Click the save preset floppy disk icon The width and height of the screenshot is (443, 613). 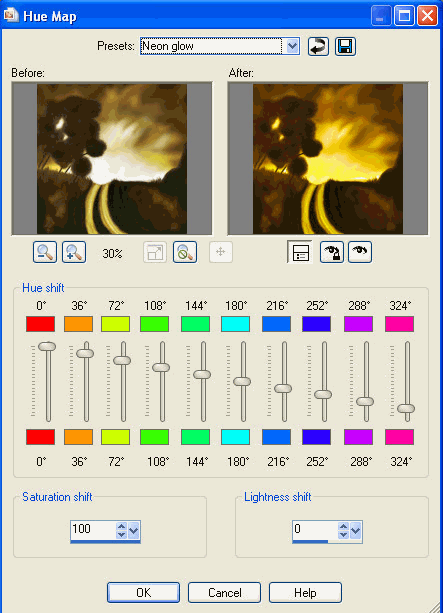[345, 47]
